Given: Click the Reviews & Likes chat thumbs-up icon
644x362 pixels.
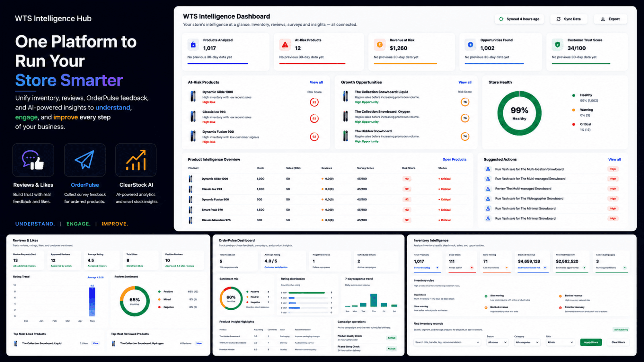Looking at the screenshot, I should [33, 160].
